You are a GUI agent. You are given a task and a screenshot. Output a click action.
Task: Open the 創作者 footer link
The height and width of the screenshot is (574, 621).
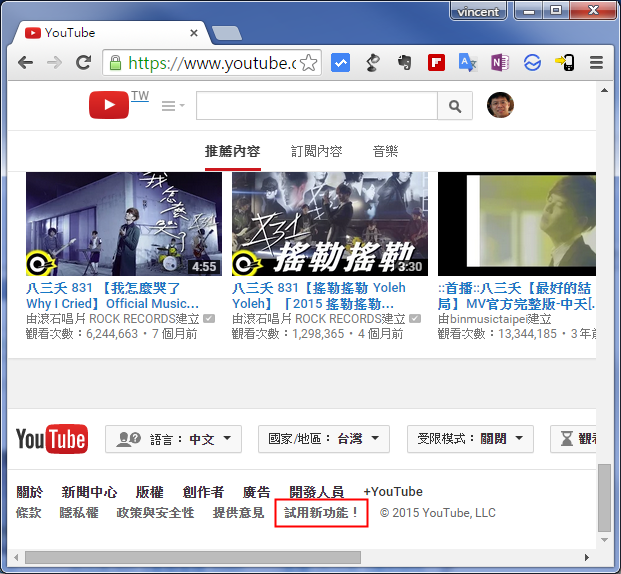pos(203,492)
